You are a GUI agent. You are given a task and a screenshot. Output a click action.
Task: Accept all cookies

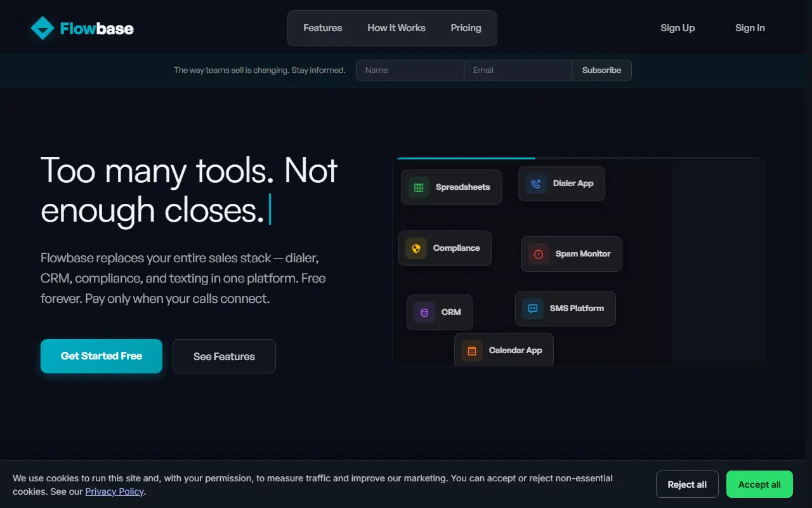[x=759, y=485]
